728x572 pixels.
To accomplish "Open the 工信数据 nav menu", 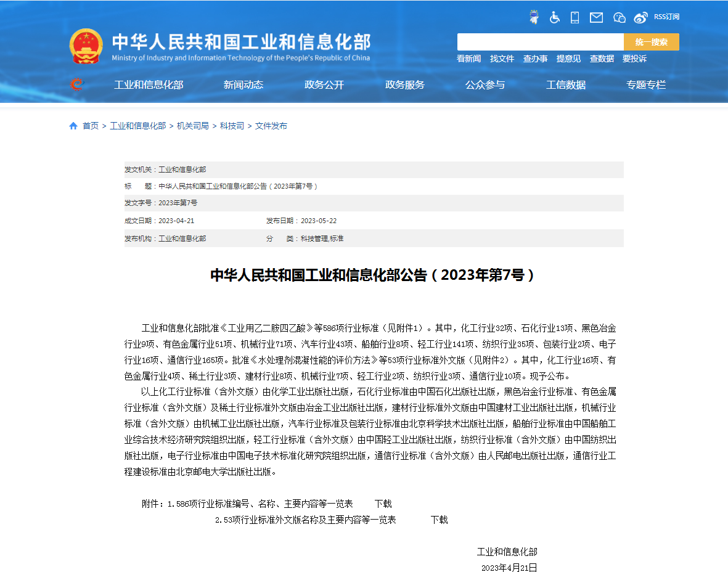I will pos(566,84).
